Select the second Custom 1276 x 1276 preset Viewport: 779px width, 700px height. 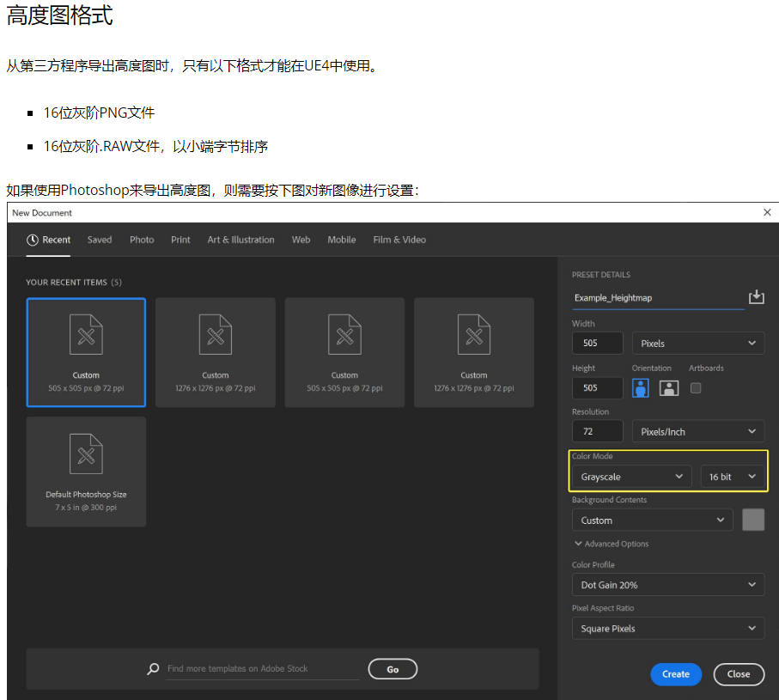pyautogui.click(x=215, y=352)
